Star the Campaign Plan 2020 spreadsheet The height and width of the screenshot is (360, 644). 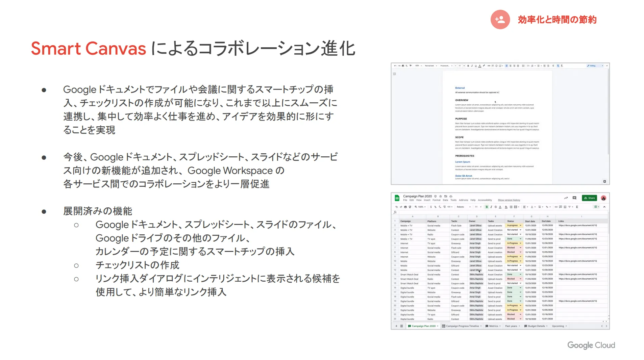point(440,196)
